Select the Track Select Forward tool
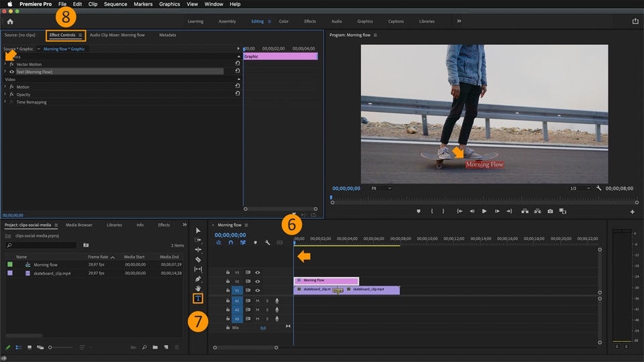Viewport: 644px width, 362px height. pyautogui.click(x=198, y=240)
